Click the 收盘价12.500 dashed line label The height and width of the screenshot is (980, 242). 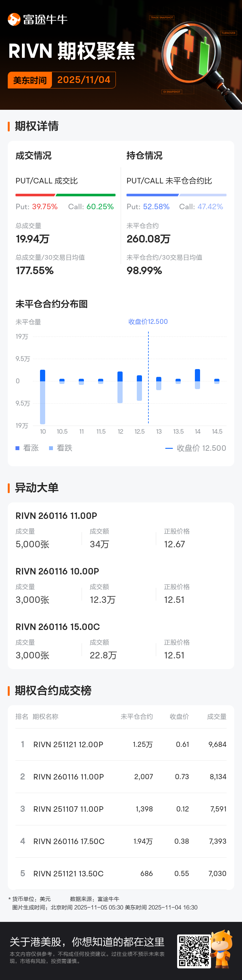pyautogui.click(x=148, y=322)
